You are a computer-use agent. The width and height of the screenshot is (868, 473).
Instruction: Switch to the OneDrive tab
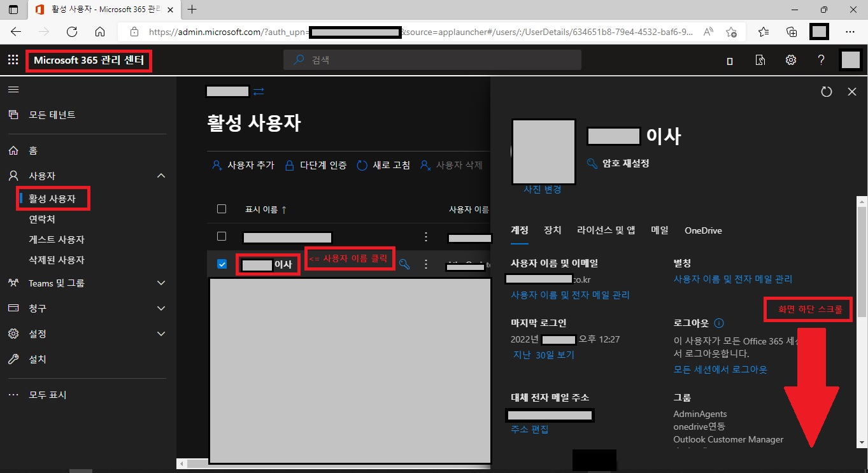pos(703,230)
